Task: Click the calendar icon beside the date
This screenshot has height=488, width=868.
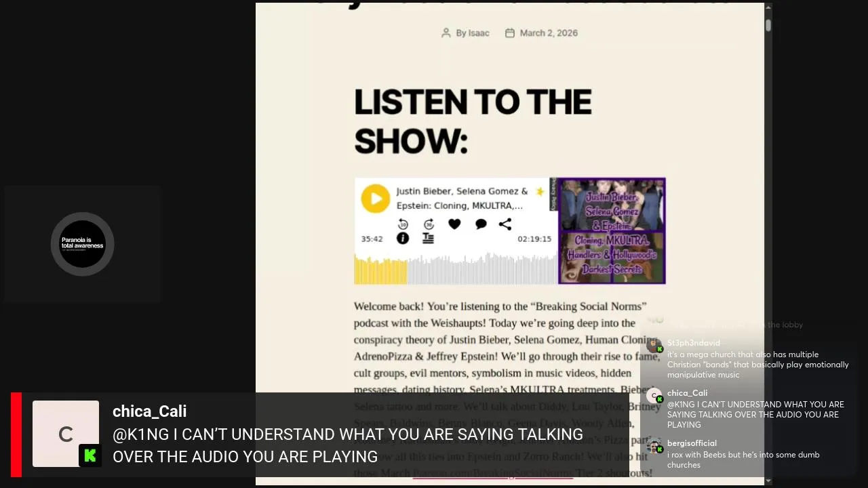Action: coord(510,33)
